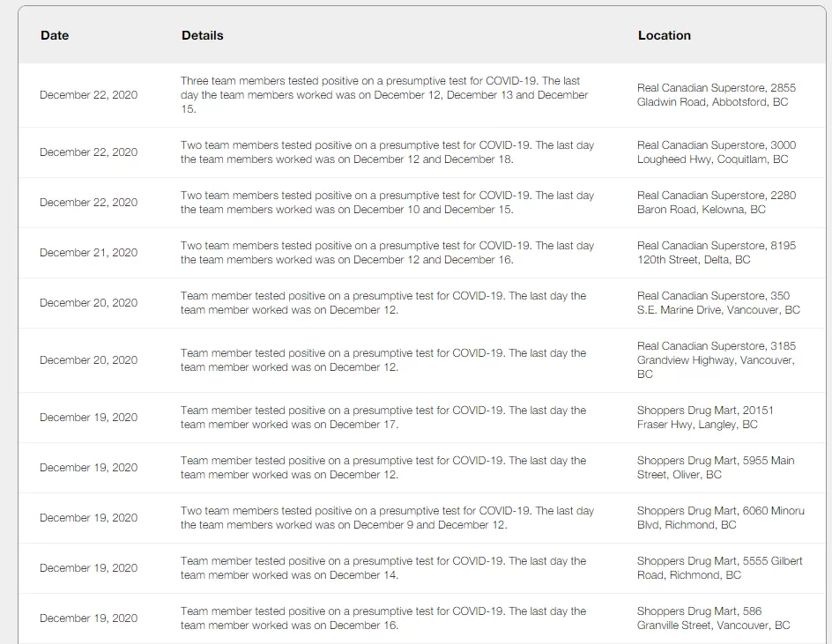The height and width of the screenshot is (644, 832).
Task: Click details mentioning last day December 17
Action: [383, 418]
